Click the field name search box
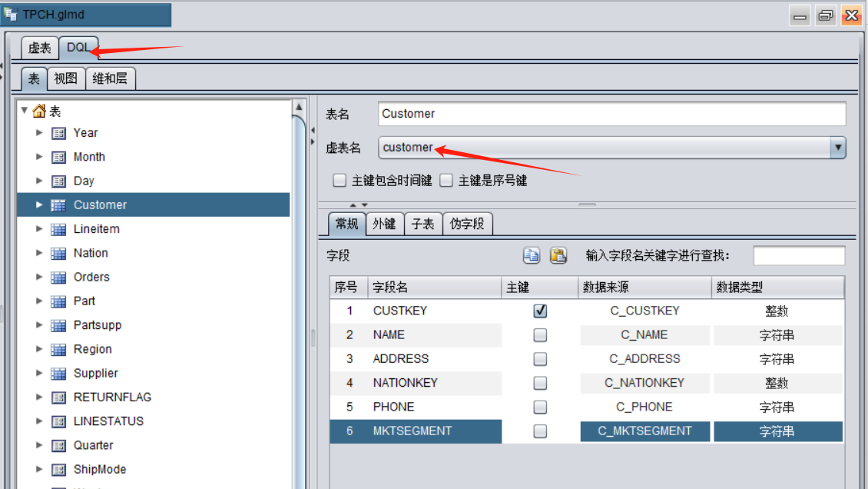 pos(799,256)
